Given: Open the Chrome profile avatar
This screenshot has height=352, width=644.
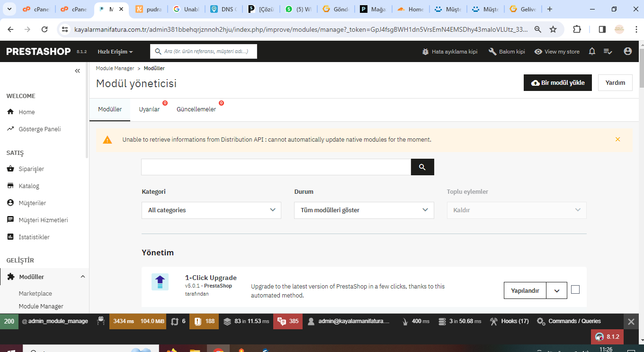Looking at the screenshot, I should click(619, 29).
